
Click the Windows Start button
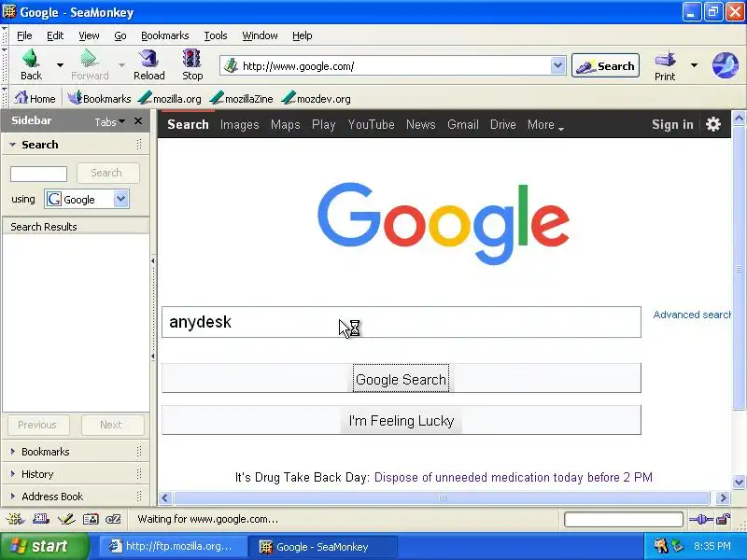coord(44,546)
